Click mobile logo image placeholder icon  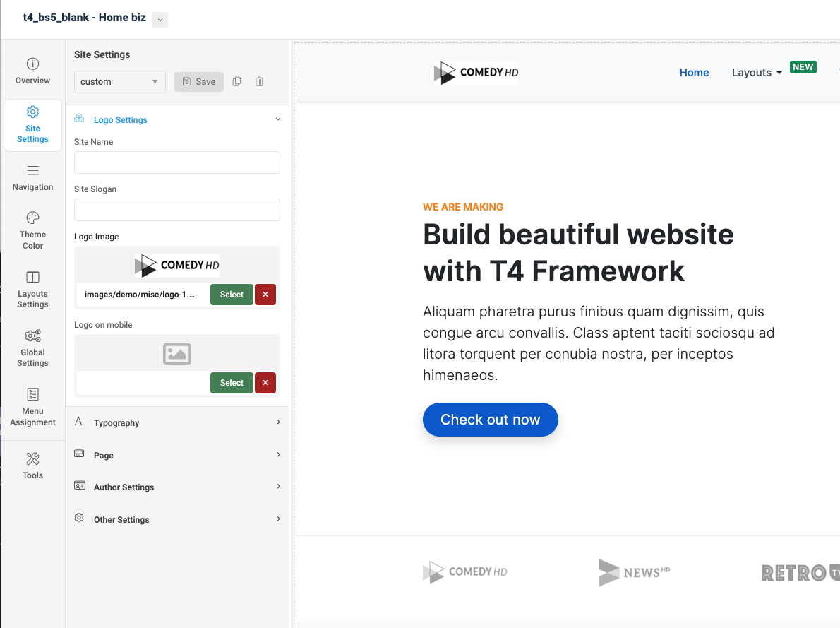point(176,354)
